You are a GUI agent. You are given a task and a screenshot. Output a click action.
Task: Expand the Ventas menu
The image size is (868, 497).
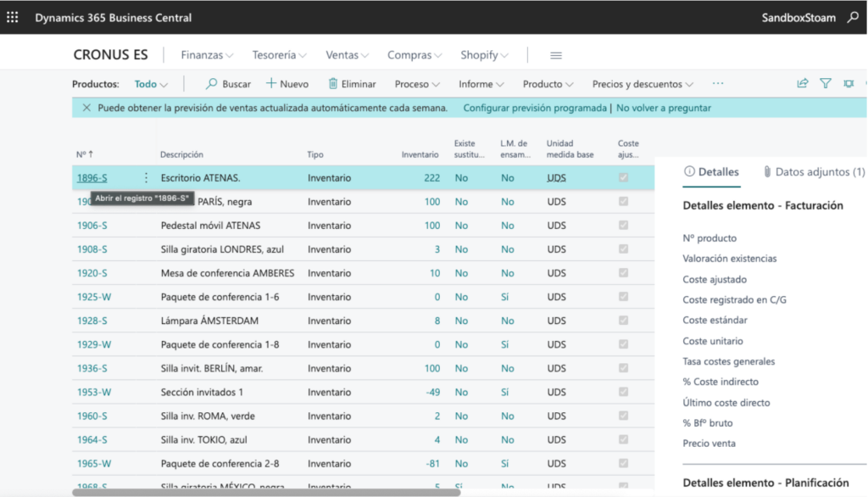pos(347,55)
